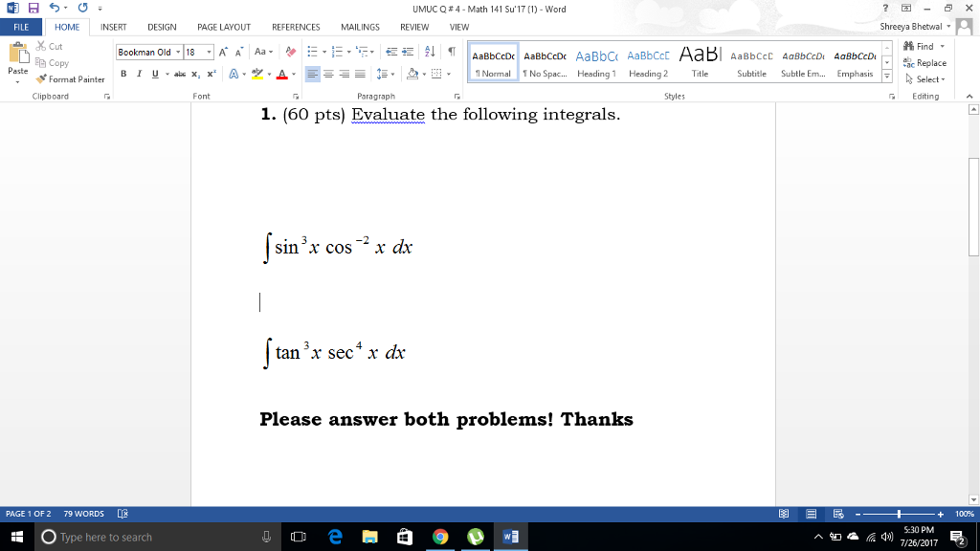Click the Subscript icon

tap(195, 74)
